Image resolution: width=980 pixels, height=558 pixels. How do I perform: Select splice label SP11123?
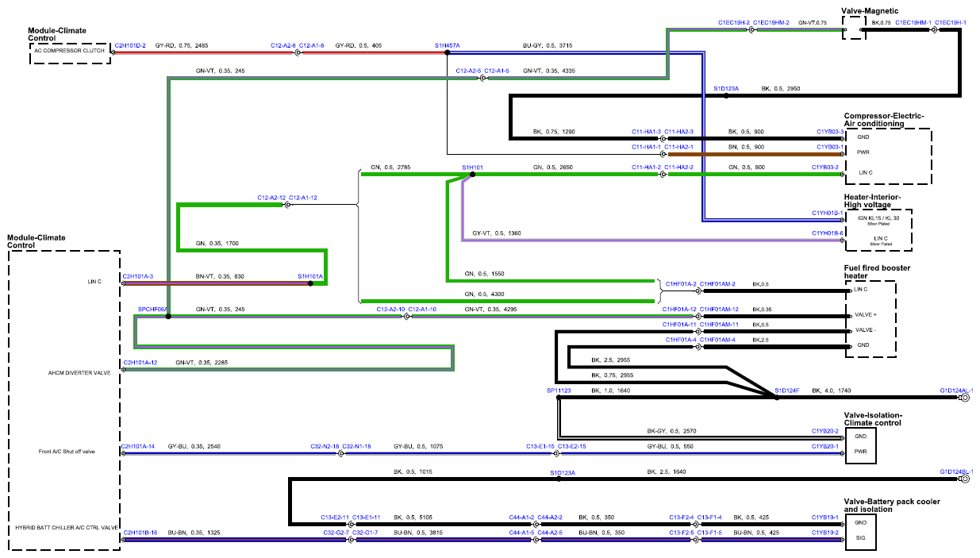[559, 391]
